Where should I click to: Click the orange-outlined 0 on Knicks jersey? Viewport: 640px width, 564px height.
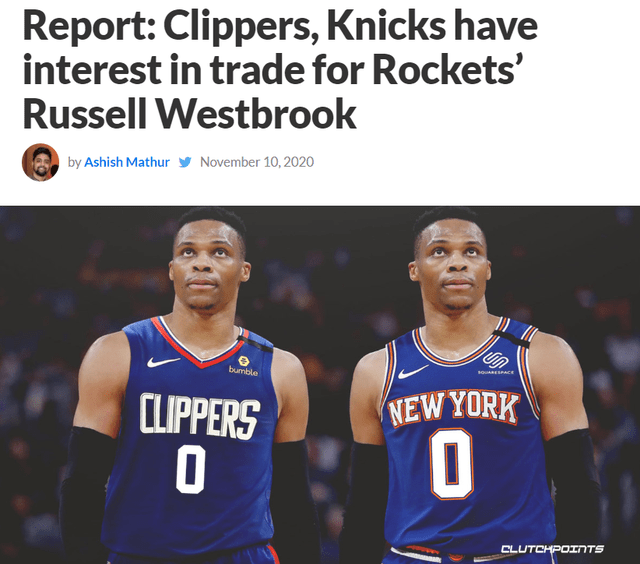pyautogui.click(x=452, y=464)
